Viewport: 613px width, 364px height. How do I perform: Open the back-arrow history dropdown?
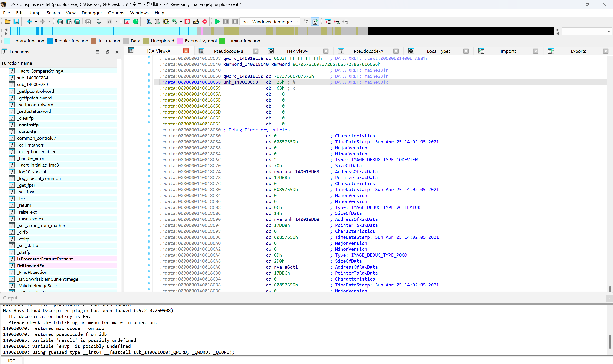[x=36, y=22]
